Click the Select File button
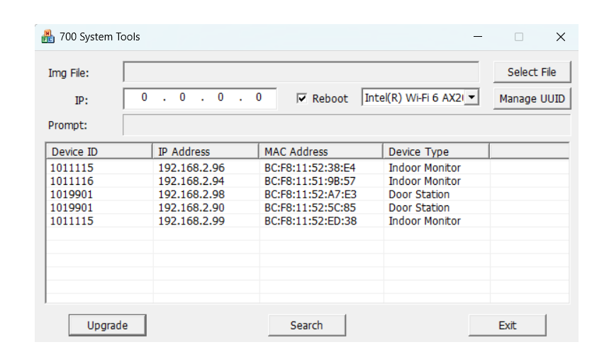The height and width of the screenshot is (364, 609). 532,72
